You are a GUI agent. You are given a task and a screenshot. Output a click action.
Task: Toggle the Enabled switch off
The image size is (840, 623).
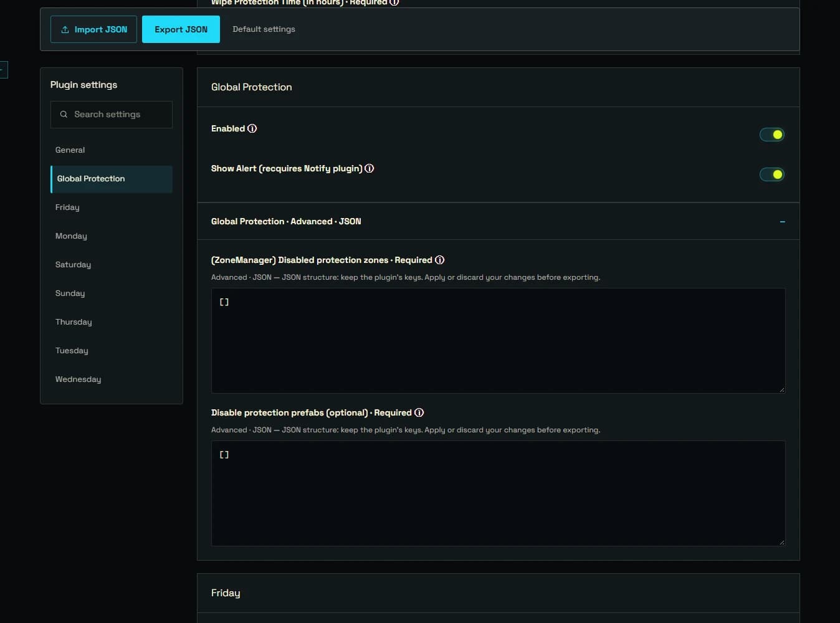(x=771, y=135)
